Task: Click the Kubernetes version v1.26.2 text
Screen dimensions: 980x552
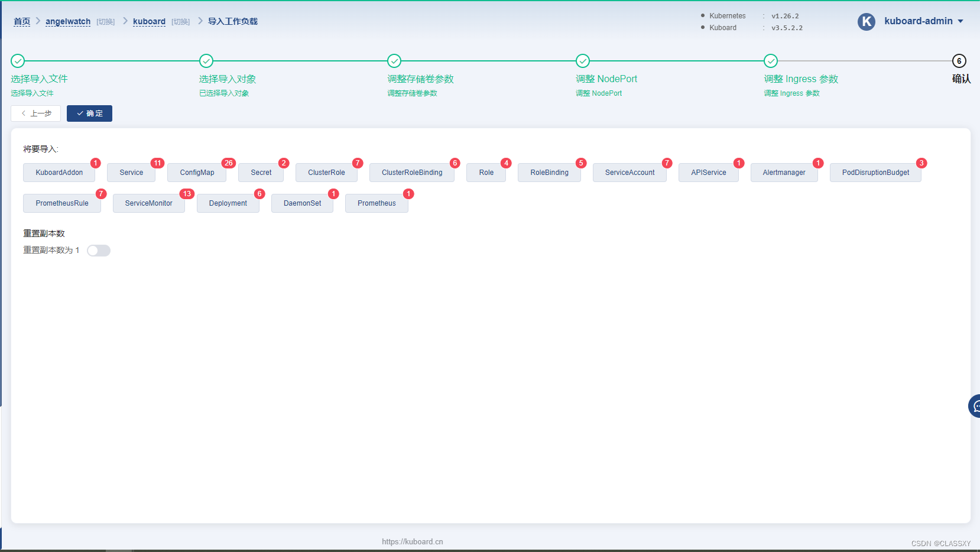Action: [x=785, y=16]
